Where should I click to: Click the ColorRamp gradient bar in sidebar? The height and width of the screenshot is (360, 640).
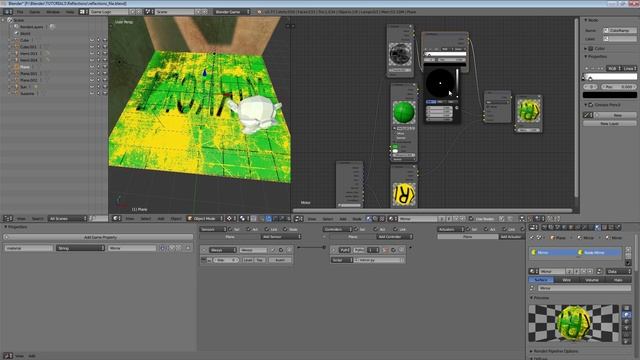coord(610,77)
